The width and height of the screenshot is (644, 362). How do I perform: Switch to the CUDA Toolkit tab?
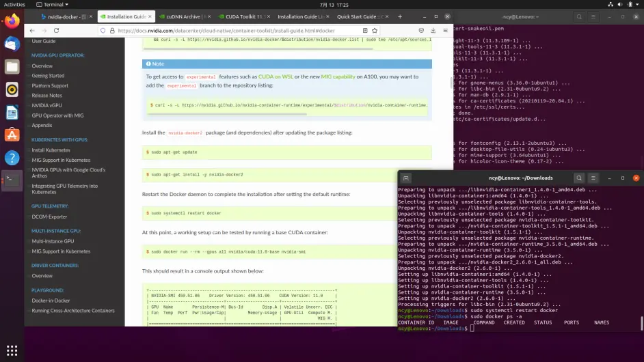coord(243,17)
